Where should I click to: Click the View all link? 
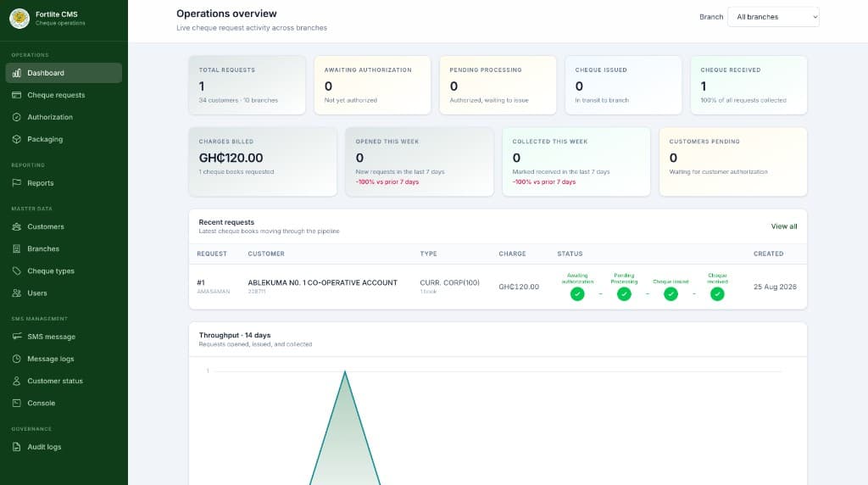click(784, 226)
